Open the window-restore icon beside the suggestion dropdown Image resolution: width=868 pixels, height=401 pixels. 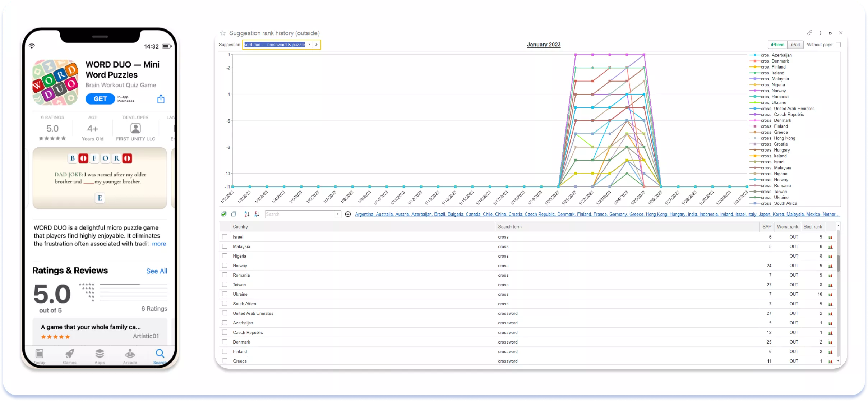click(x=317, y=45)
